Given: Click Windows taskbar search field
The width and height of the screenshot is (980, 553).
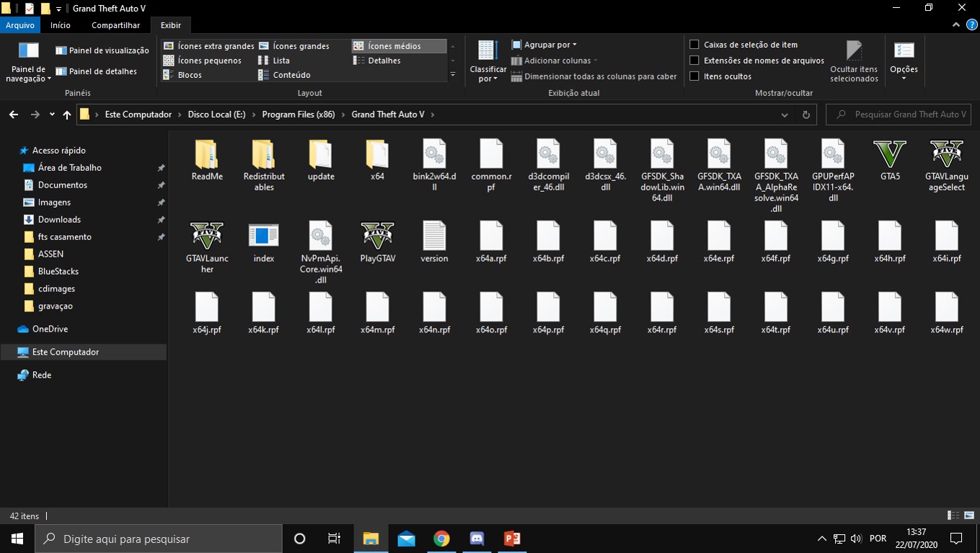Looking at the screenshot, I should point(159,539).
